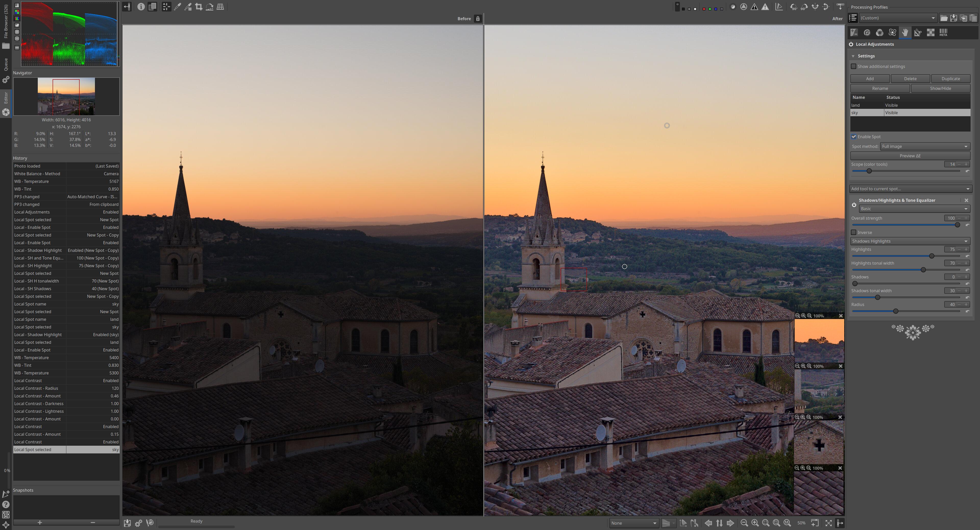Click the color picker/pipette tool icon
This screenshot has width=980, height=530.
(x=177, y=7)
